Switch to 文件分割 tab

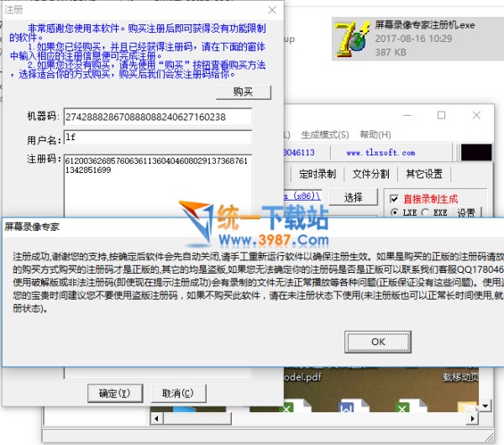click(x=370, y=174)
